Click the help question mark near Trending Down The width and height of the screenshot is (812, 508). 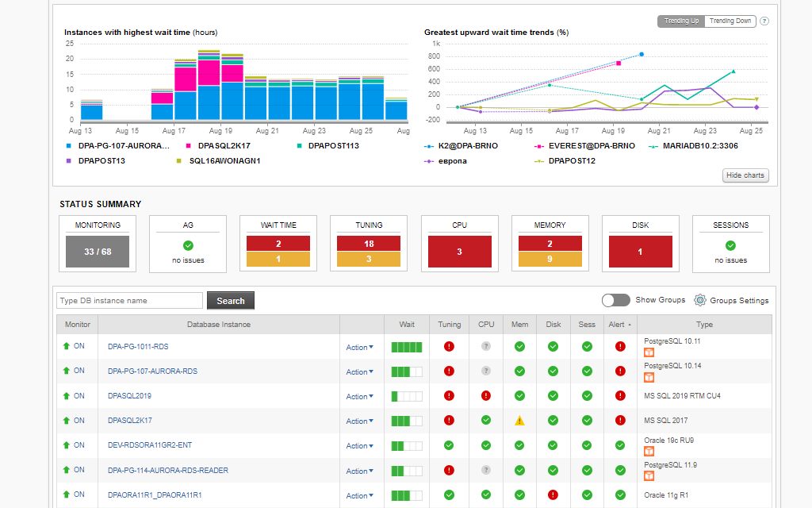[763, 21]
